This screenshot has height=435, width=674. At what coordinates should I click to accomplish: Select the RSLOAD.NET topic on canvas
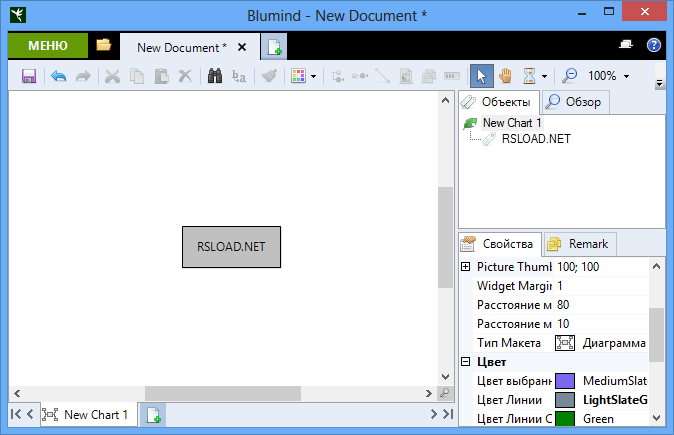[231, 247]
